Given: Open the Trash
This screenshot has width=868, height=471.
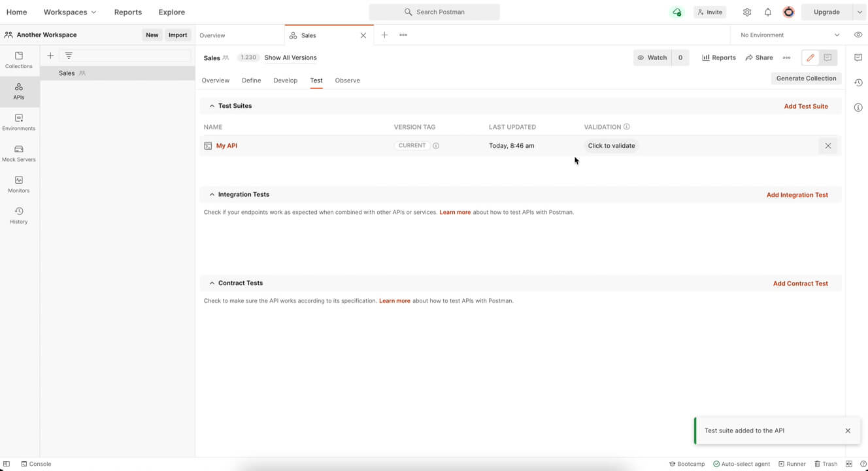Looking at the screenshot, I should pyautogui.click(x=827, y=464).
